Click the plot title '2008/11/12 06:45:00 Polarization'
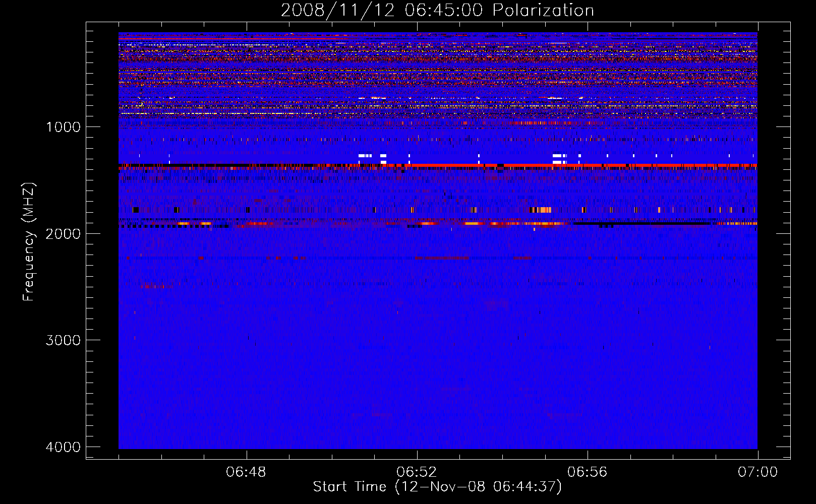Image resolution: width=816 pixels, height=504 pixels. click(437, 11)
